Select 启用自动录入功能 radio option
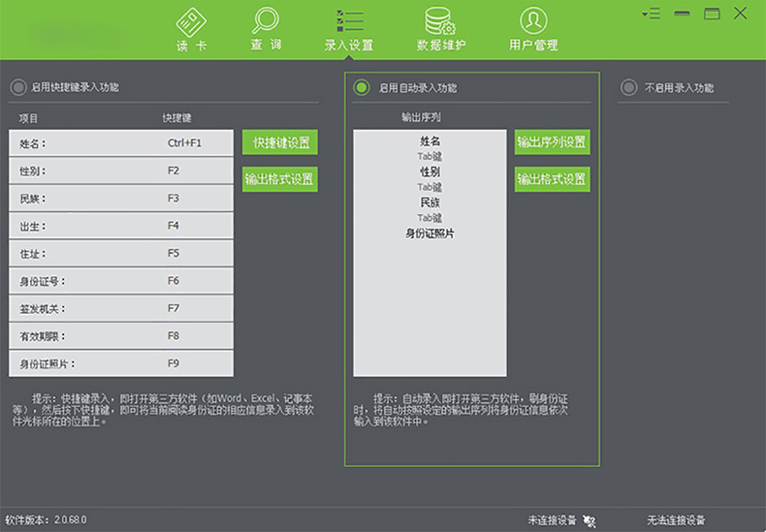 tap(362, 88)
